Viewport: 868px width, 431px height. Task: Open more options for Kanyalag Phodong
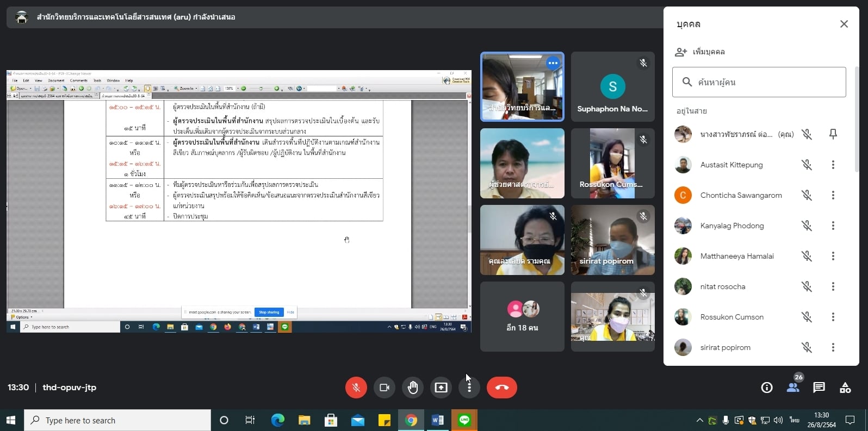point(833,226)
